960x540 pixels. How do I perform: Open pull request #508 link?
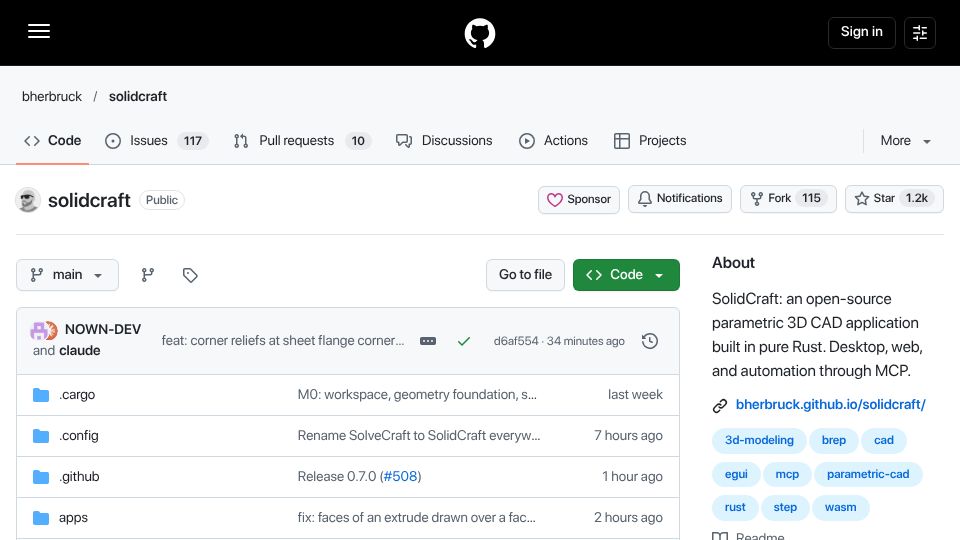(400, 477)
